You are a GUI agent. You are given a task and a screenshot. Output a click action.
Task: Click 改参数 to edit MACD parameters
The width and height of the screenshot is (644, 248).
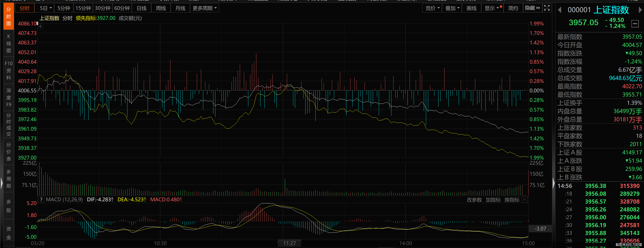coord(474,200)
